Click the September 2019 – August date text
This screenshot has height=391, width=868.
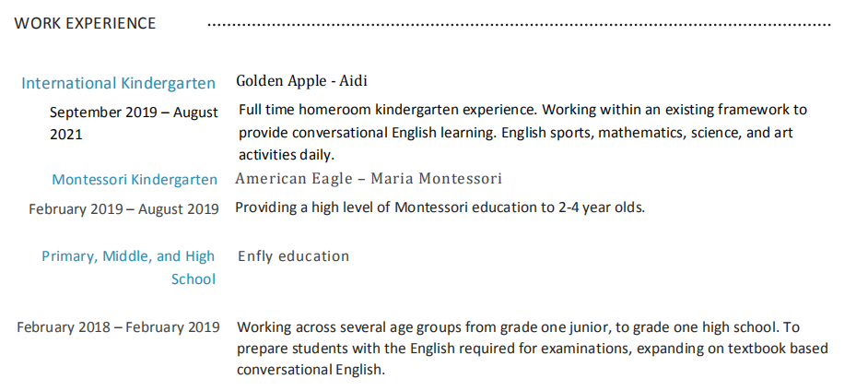click(x=134, y=113)
